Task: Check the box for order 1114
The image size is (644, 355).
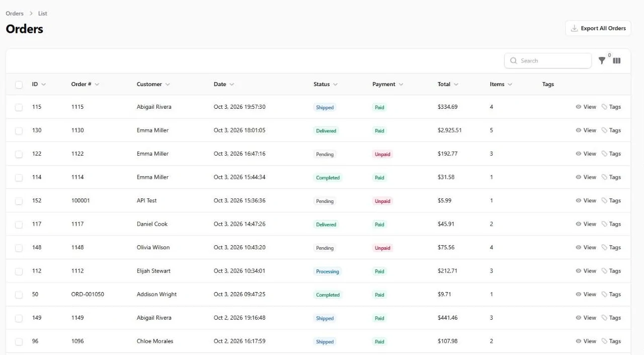Action: pos(19,178)
